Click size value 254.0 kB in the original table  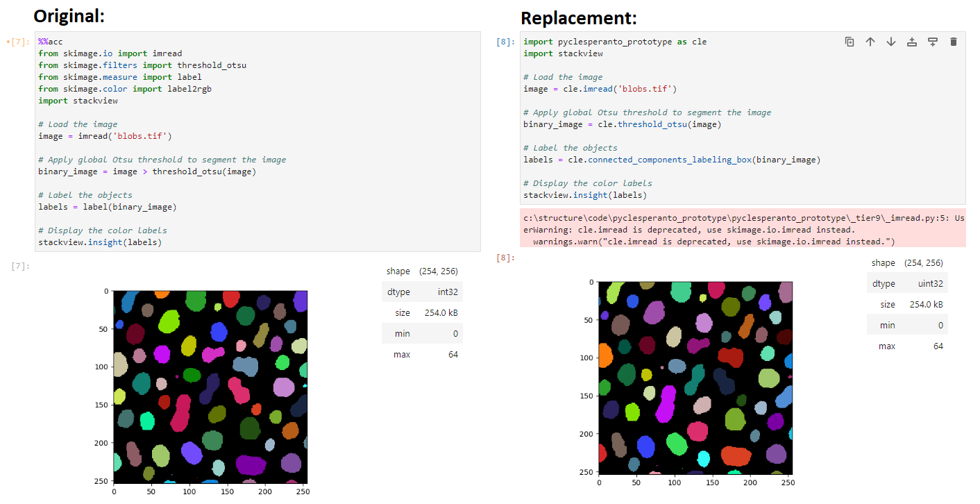(441, 313)
